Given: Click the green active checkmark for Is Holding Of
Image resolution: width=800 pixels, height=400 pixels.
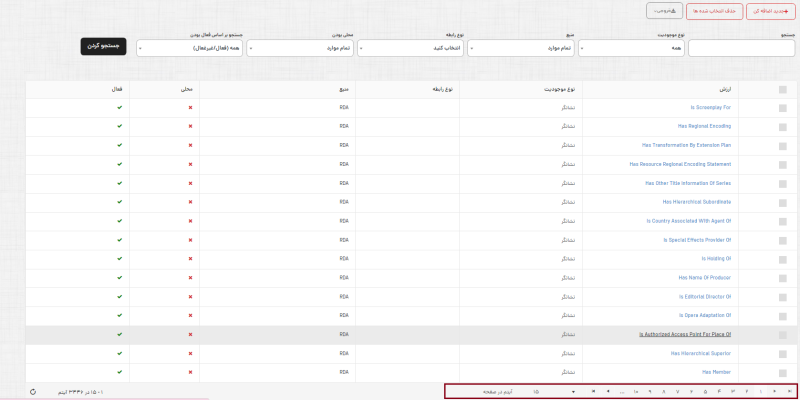Looking at the screenshot, I should [x=119, y=259].
